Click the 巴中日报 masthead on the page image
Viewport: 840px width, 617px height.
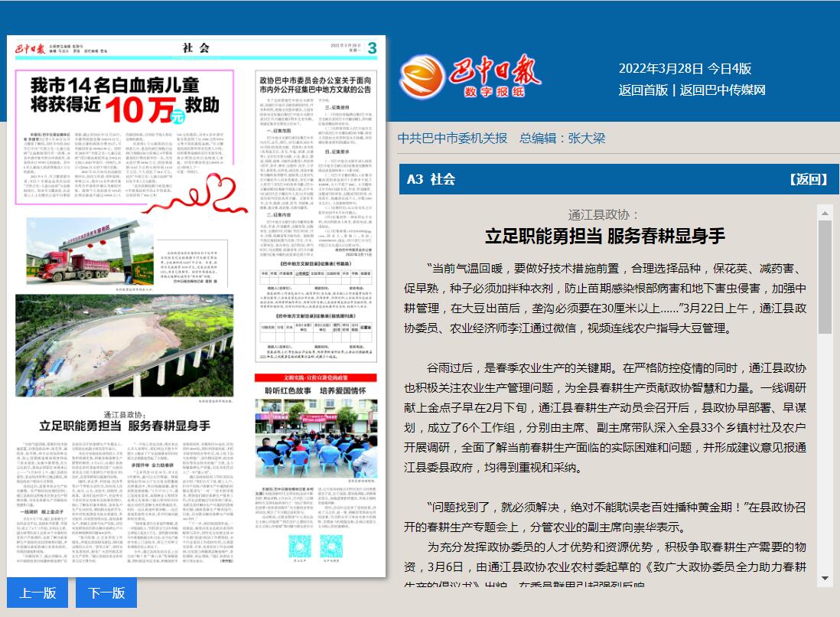31,49
